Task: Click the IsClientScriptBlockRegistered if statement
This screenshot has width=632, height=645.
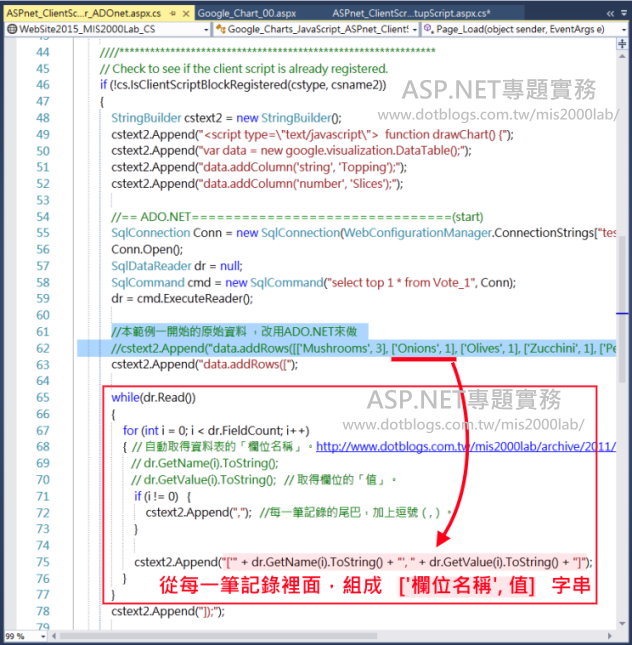Action: pyautogui.click(x=243, y=85)
